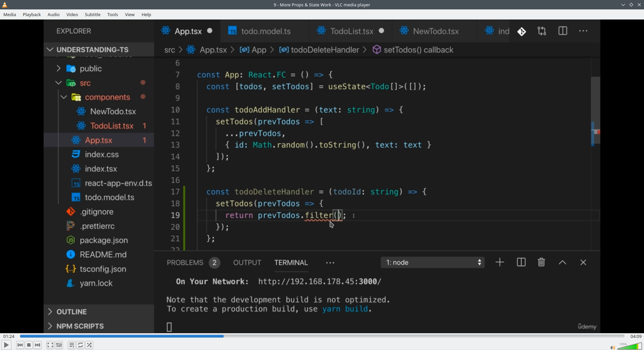Toggle shuffle random playback
The image size is (644, 350).
pyautogui.click(x=90, y=345)
